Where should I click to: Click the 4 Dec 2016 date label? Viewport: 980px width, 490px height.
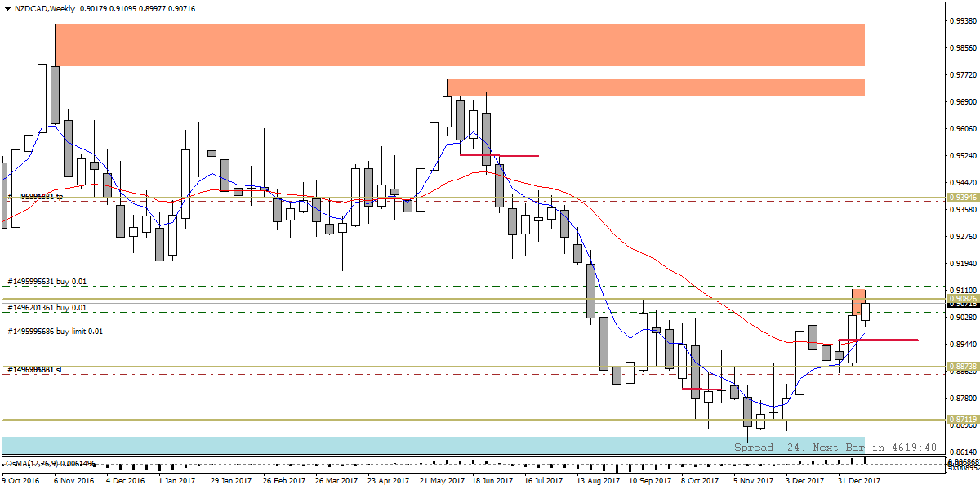pos(123,482)
